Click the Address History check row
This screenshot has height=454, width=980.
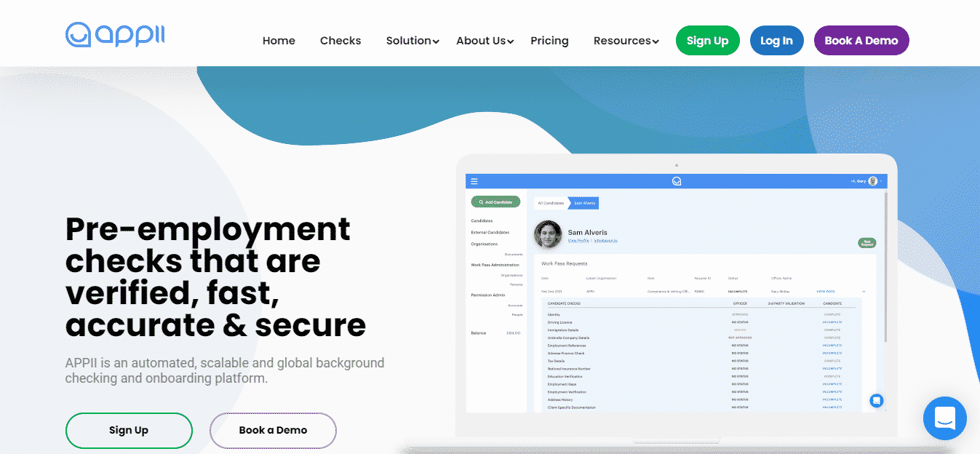pyautogui.click(x=701, y=399)
